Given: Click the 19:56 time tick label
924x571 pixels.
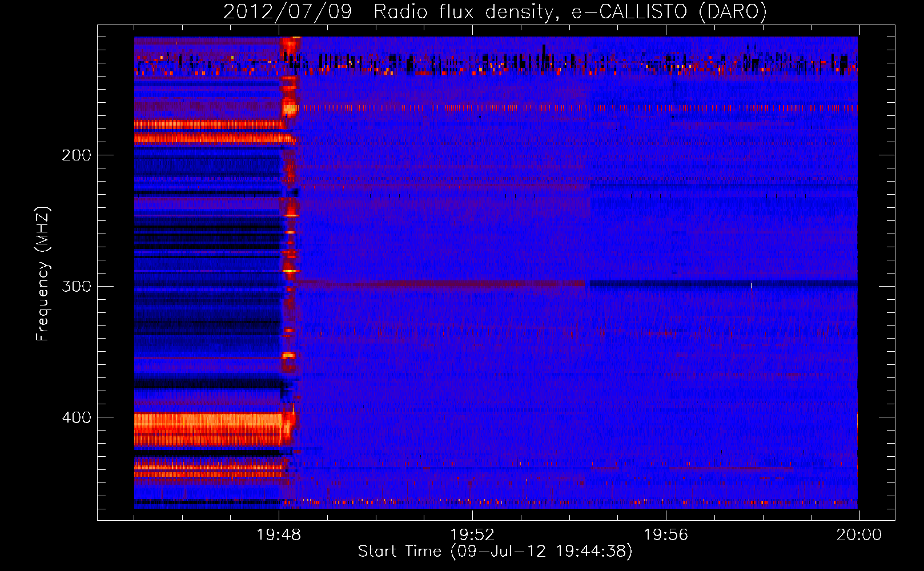Looking at the screenshot, I should (x=666, y=535).
